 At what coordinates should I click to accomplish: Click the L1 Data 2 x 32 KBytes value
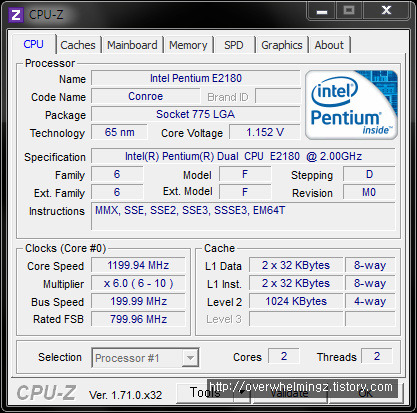point(296,265)
